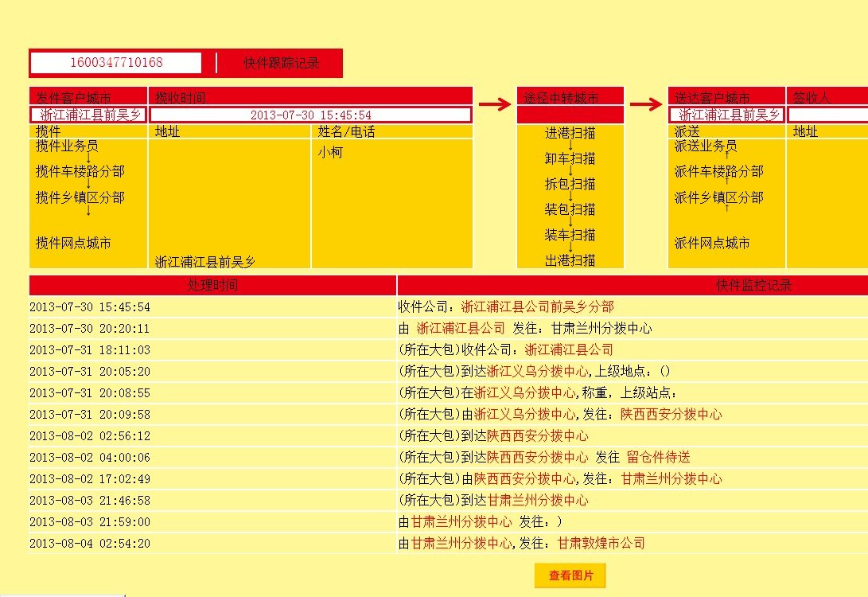Select the 出港扫描 scan step
Image resolution: width=868 pixels, height=597 pixels.
[x=570, y=261]
